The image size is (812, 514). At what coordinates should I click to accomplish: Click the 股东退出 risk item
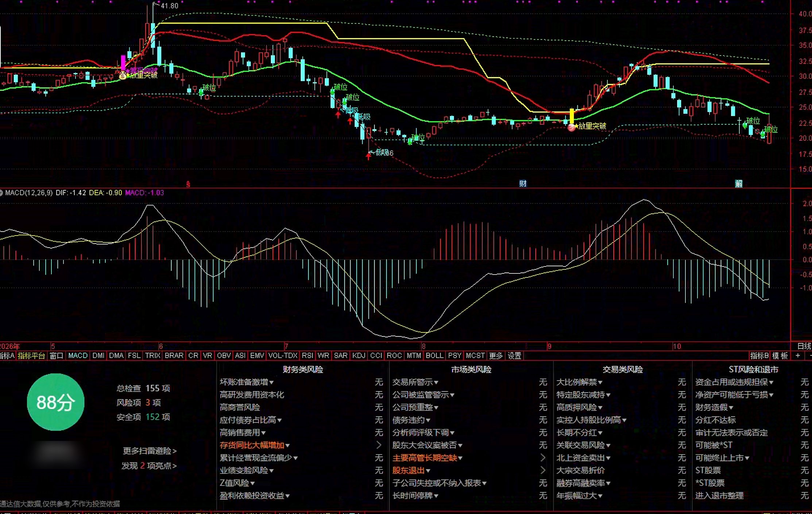pos(409,471)
